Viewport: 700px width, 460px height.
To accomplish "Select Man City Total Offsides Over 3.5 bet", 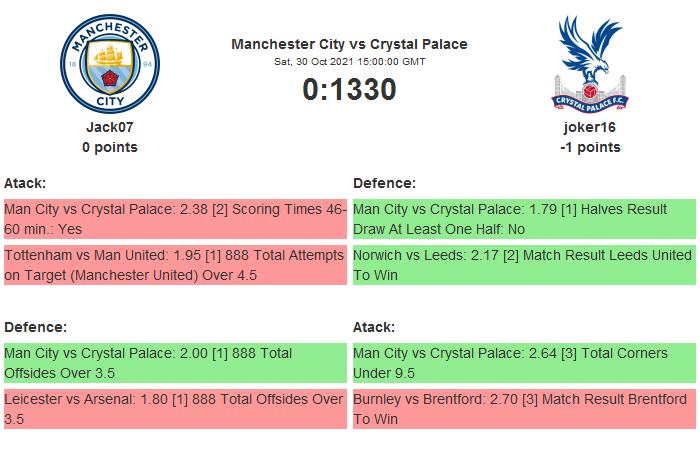I will [175, 363].
